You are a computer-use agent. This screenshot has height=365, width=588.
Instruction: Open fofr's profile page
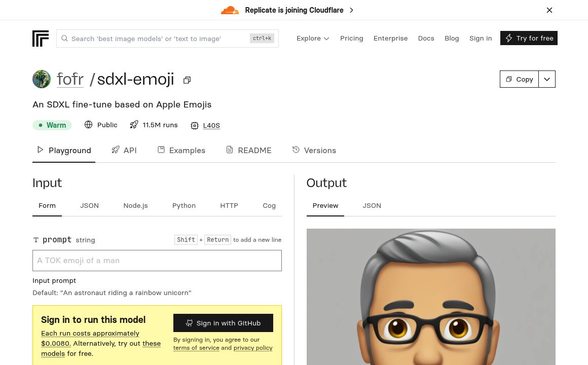[x=70, y=79]
